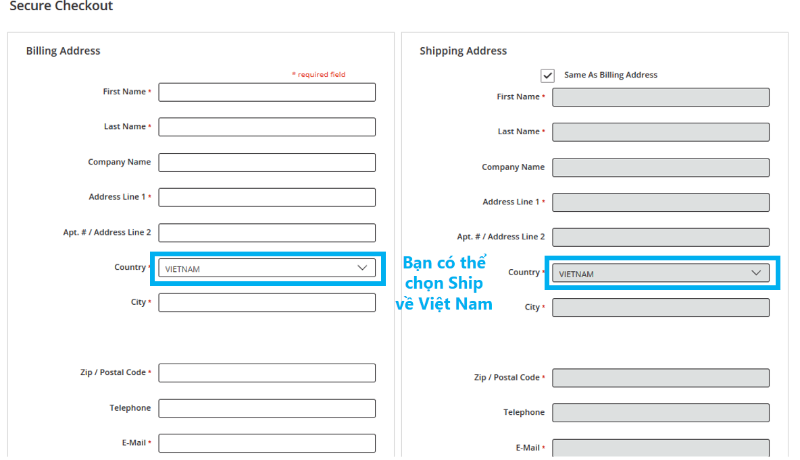Click the billing City input box
800x460 pixels.
pos(267,302)
